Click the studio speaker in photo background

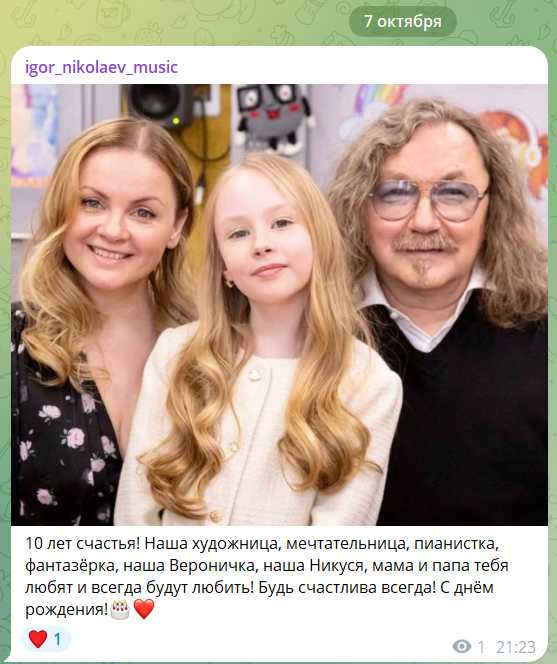click(159, 104)
